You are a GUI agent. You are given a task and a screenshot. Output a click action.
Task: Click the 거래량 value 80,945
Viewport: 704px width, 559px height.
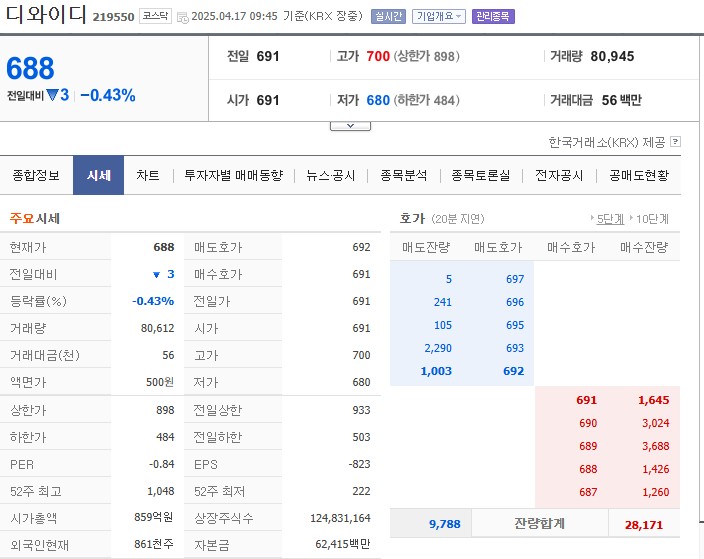pos(612,56)
